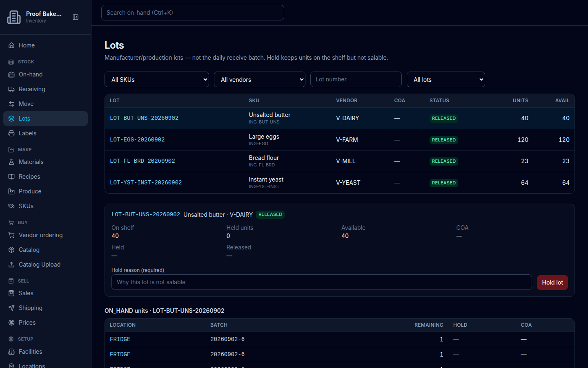Click the UNITS column header
This screenshot has width=588, height=368.
click(x=521, y=101)
